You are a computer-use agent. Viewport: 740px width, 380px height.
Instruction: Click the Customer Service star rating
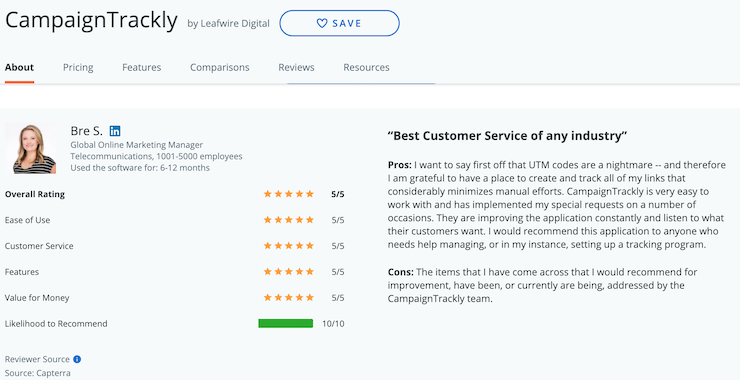point(288,246)
